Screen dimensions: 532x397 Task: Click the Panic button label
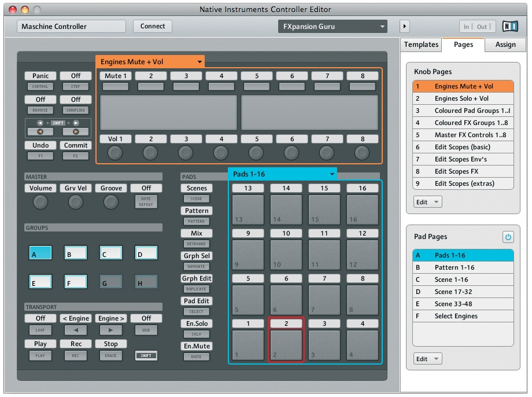40,76
